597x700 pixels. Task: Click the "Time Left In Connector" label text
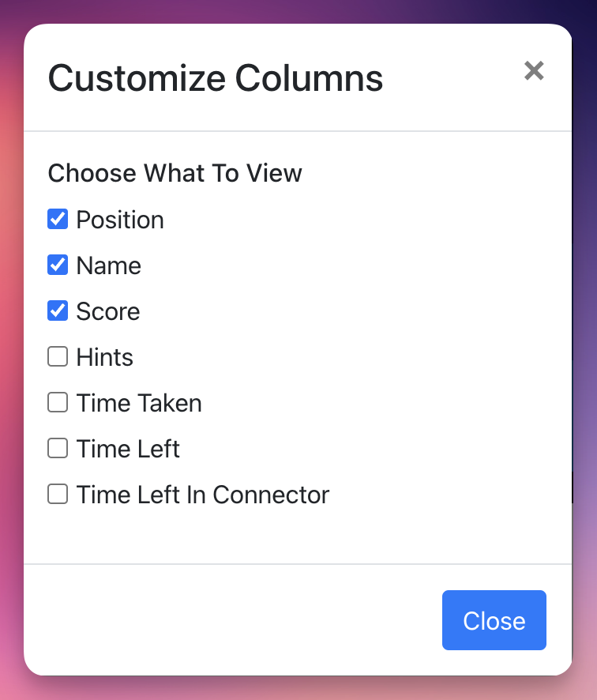(x=203, y=495)
